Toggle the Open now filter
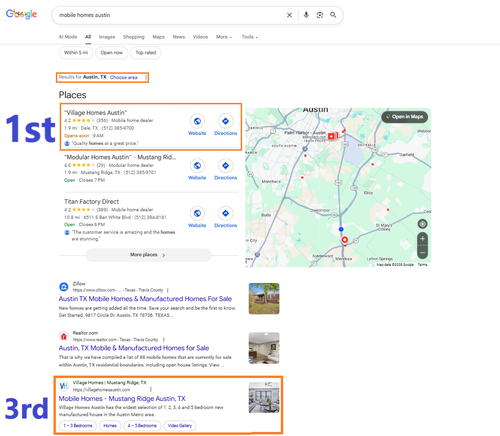The height and width of the screenshot is (436, 500). pyautogui.click(x=112, y=53)
